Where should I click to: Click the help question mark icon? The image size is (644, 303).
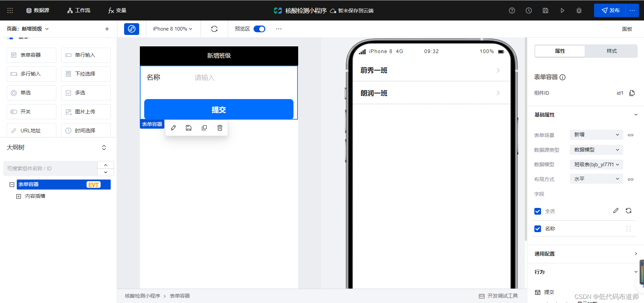[512, 10]
